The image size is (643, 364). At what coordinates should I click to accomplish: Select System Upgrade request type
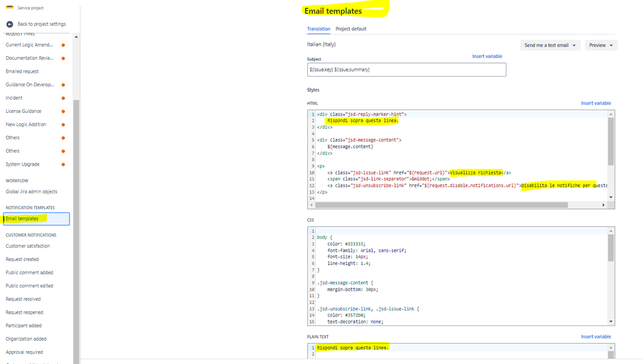tap(23, 164)
